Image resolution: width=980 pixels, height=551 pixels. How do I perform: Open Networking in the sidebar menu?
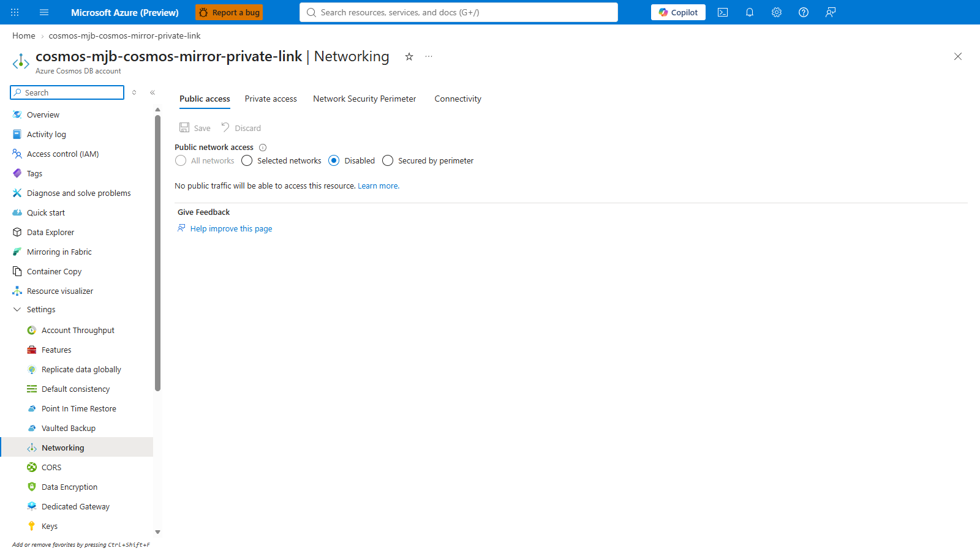tap(77, 448)
